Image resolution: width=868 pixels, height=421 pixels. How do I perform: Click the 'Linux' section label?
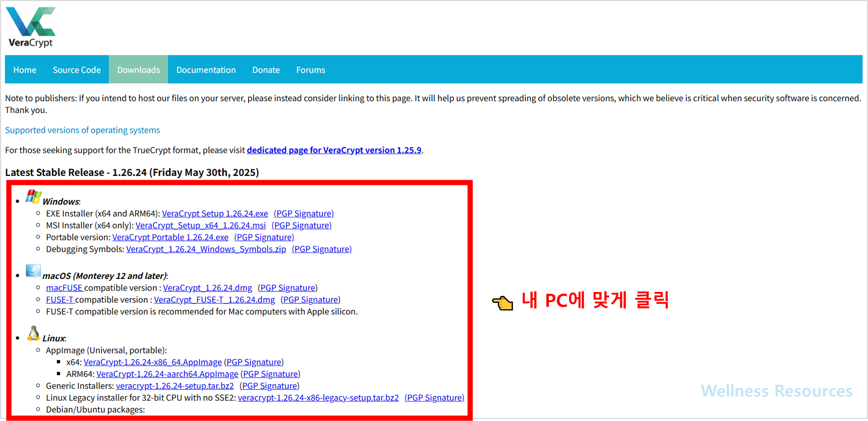point(54,338)
